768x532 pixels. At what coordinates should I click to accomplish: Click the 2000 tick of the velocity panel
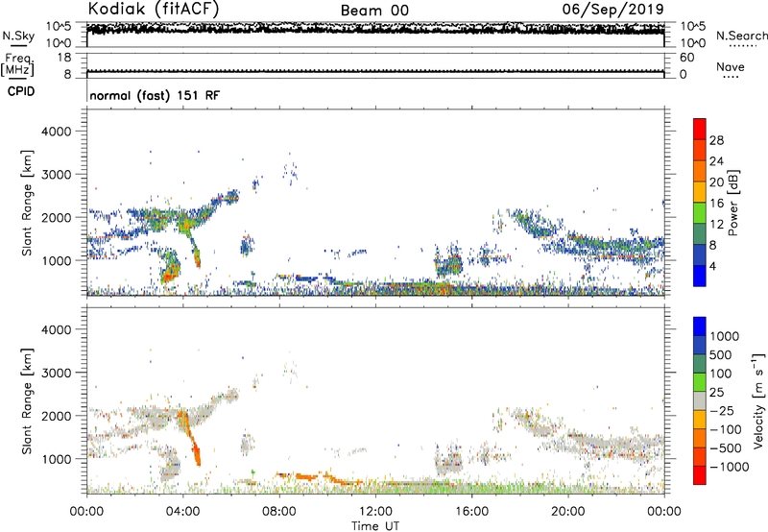56,416
